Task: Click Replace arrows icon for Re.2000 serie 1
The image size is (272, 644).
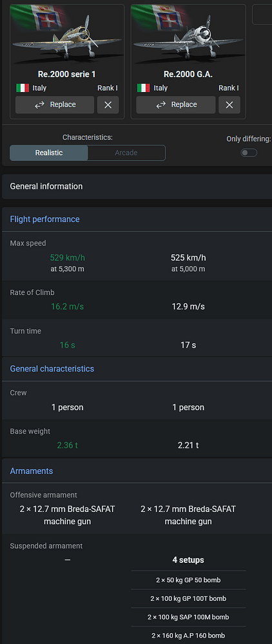Action: click(39, 105)
